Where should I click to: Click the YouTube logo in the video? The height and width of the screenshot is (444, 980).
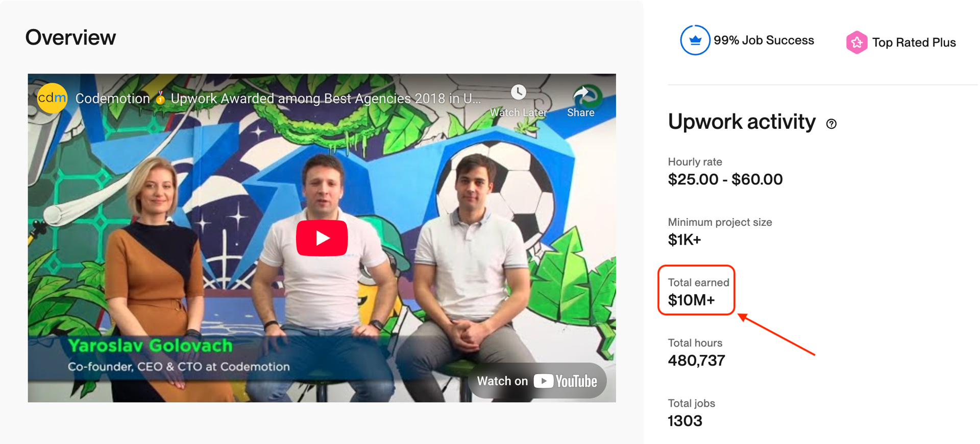coord(566,381)
